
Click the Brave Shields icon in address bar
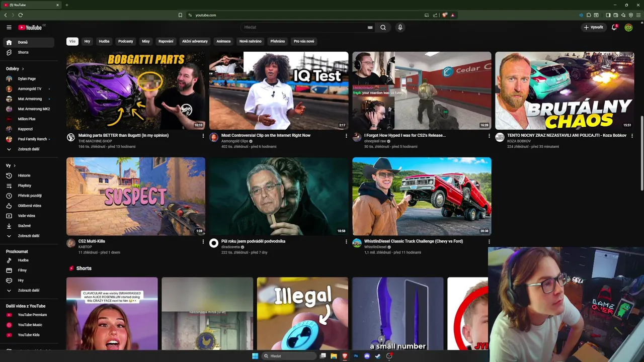click(444, 15)
